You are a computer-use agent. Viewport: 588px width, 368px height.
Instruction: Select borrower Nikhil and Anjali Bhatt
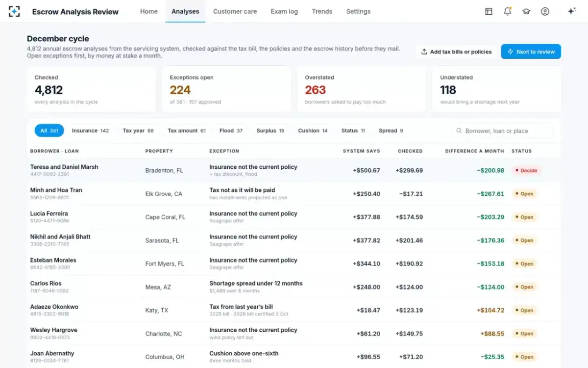pyautogui.click(x=60, y=237)
